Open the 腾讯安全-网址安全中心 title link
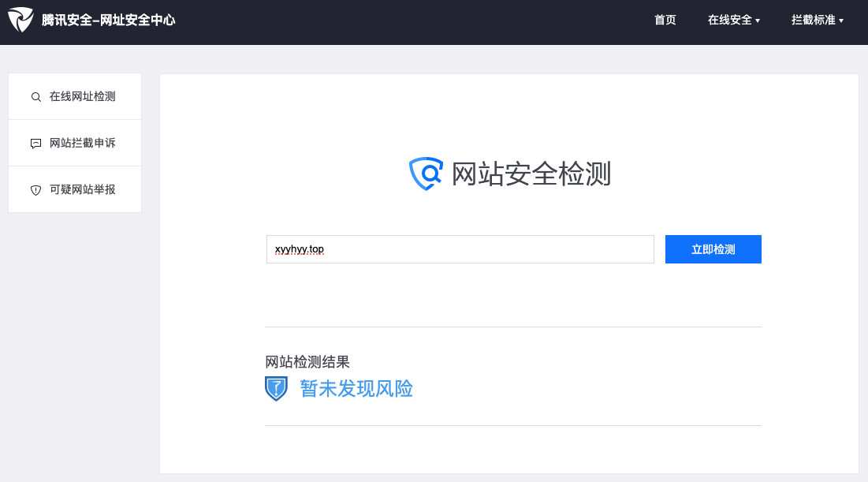The image size is (868, 482). [109, 20]
